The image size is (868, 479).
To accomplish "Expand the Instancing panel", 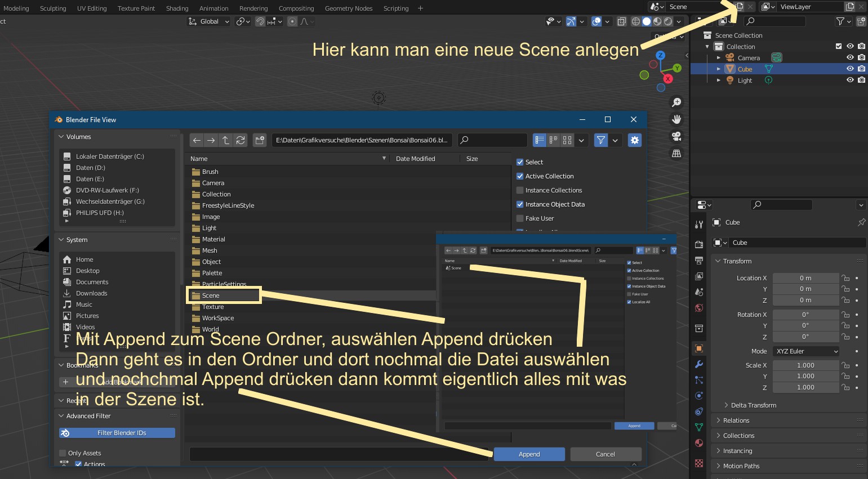I will 718,451.
